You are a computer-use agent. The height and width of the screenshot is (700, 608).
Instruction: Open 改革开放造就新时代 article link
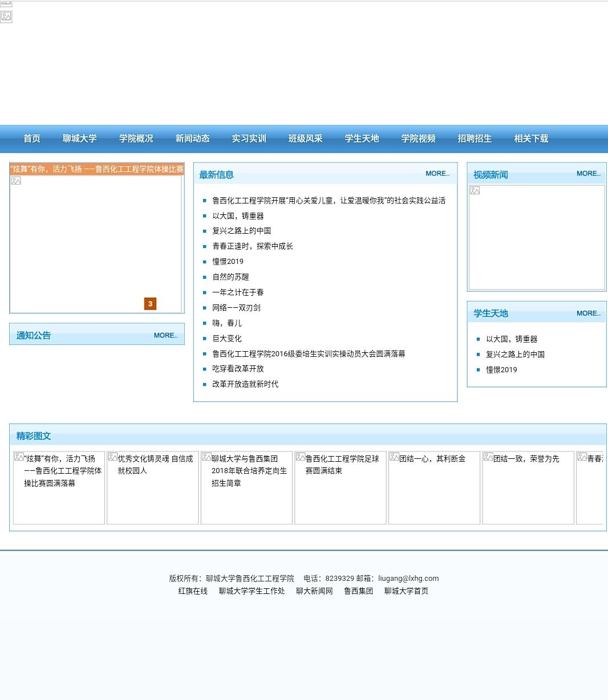[245, 384]
